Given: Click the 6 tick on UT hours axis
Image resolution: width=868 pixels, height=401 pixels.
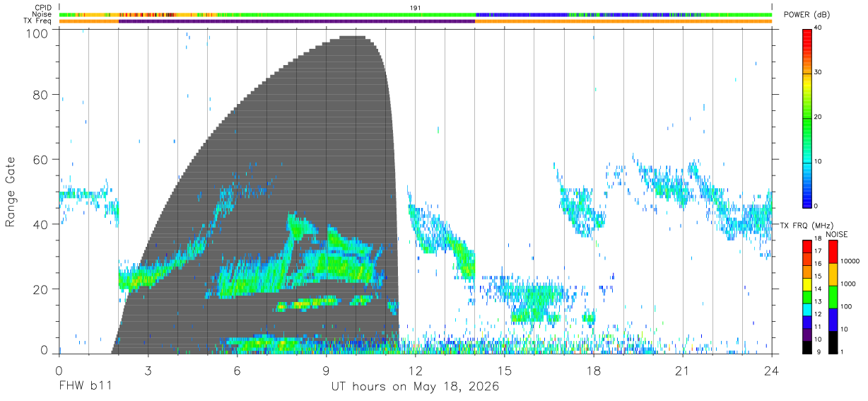Looking at the screenshot, I should (x=237, y=371).
